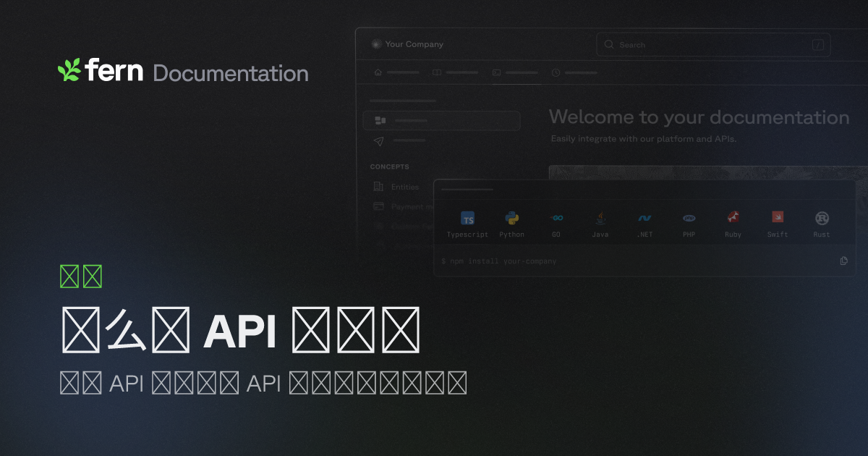Screen dimensions: 868x456
Task: Focus the Search input field
Action: pyautogui.click(x=713, y=45)
